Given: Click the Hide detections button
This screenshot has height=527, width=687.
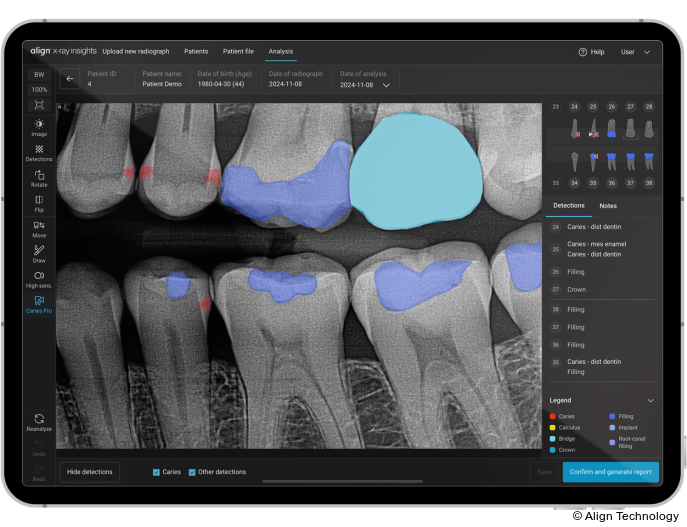Looking at the screenshot, I should 89,472.
